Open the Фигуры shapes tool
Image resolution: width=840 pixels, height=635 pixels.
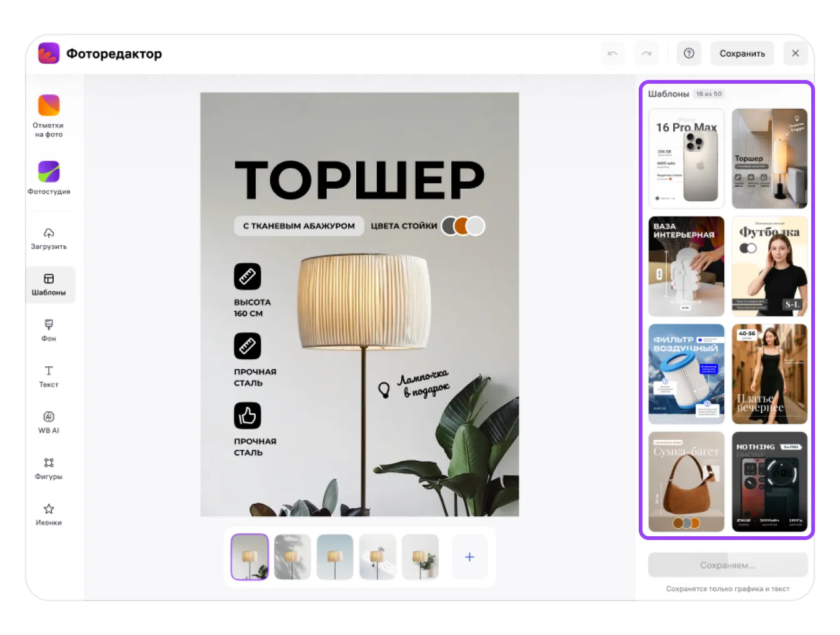[49, 468]
